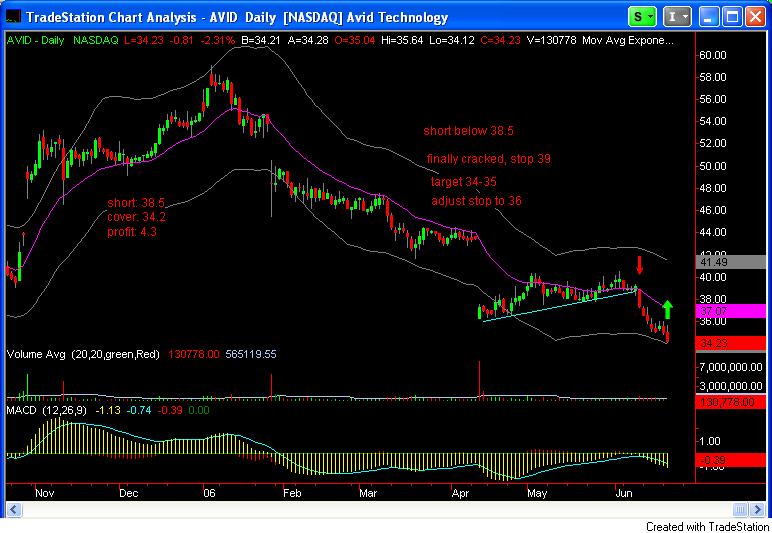772x533 pixels.
Task: Click the TradeStation title bar app icon
Action: pos(13,17)
